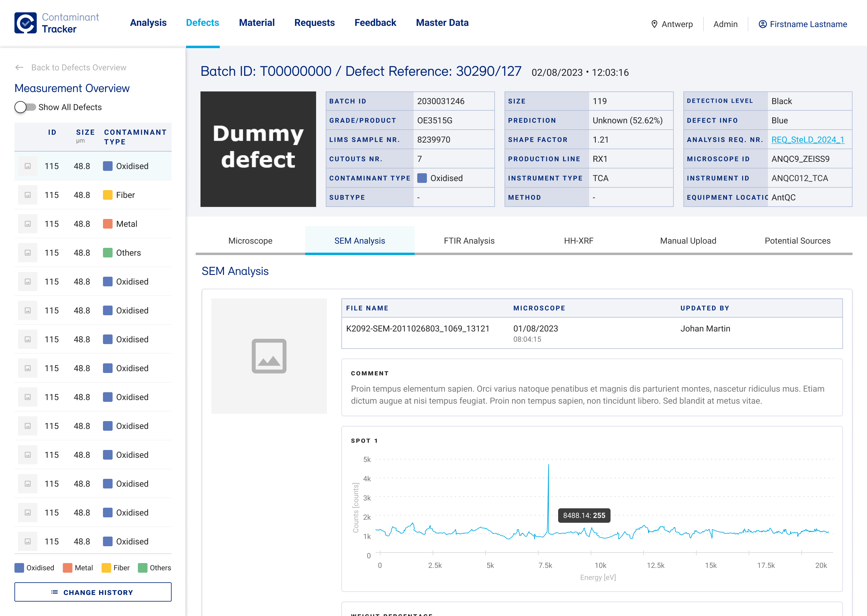
Task: Open the Master Data menu
Action: (442, 23)
